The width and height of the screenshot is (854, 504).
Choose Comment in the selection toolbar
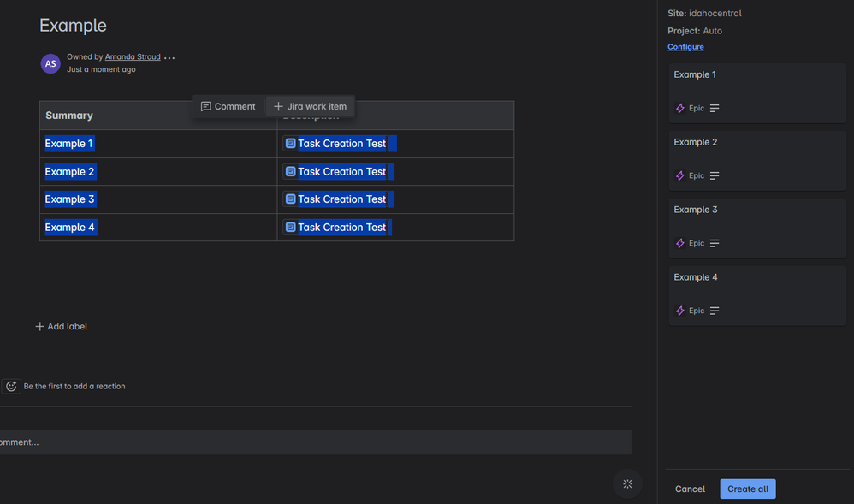228,106
